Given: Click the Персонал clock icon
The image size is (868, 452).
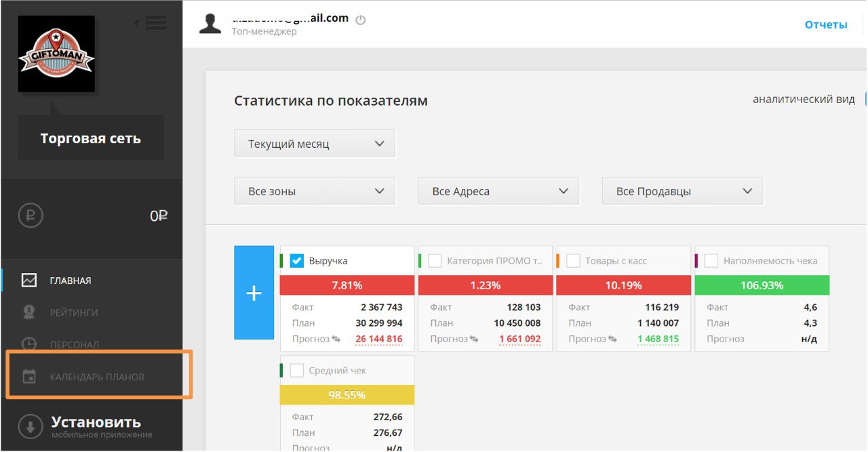Looking at the screenshot, I should pyautogui.click(x=28, y=344).
